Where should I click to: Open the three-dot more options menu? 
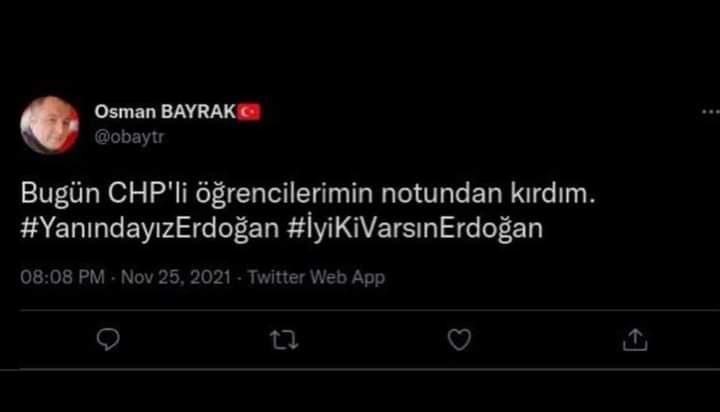pyautogui.click(x=710, y=112)
